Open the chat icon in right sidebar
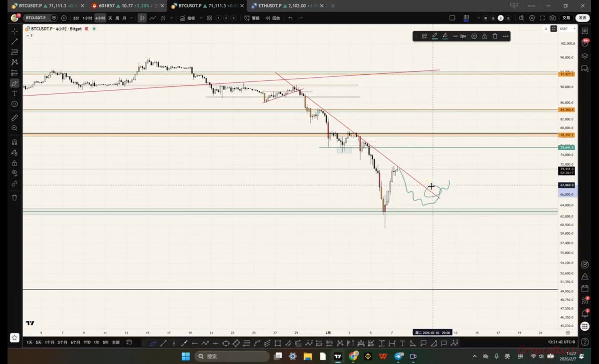Viewport: 599px width, 364px height. [585, 69]
